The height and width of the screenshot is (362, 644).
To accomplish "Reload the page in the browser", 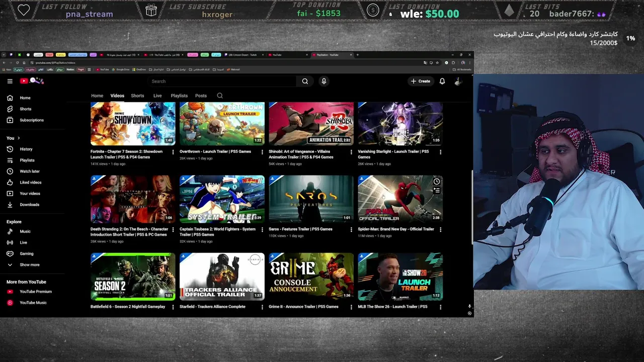I will pyautogui.click(x=17, y=63).
